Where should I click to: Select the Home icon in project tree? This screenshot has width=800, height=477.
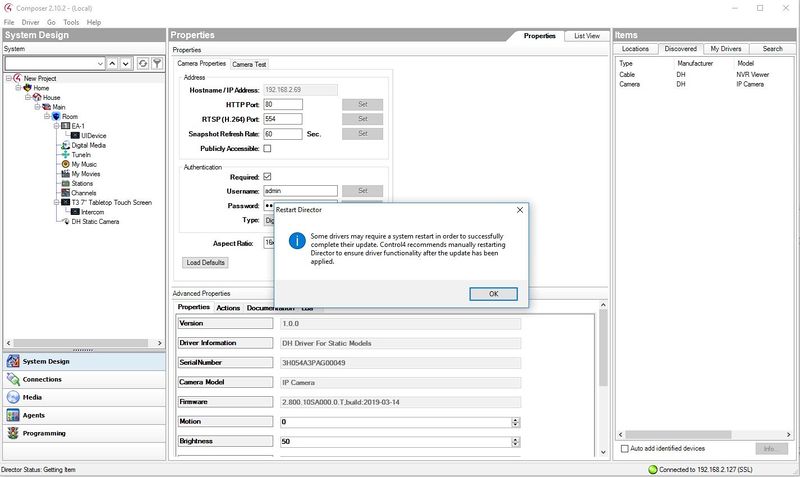pyautogui.click(x=27, y=88)
